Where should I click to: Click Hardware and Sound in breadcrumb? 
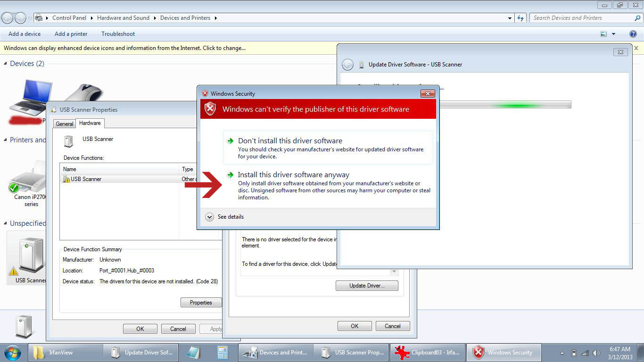(x=123, y=18)
